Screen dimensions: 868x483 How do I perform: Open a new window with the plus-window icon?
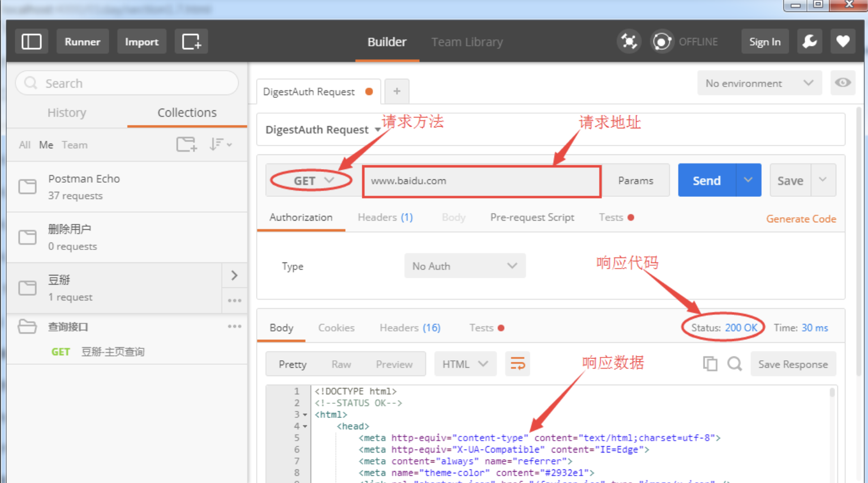tap(191, 41)
